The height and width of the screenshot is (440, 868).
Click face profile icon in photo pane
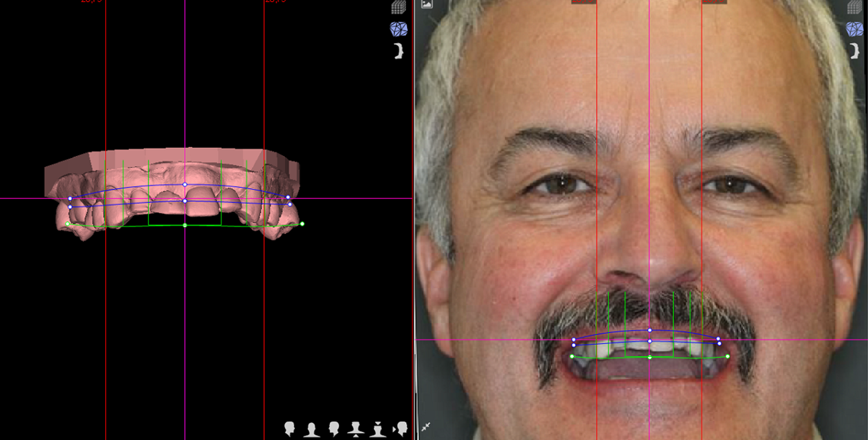pos(855,51)
